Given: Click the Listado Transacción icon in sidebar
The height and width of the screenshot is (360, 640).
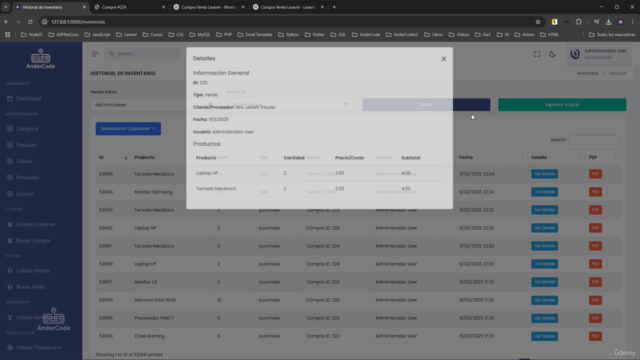Looking at the screenshot, I should [10, 348].
